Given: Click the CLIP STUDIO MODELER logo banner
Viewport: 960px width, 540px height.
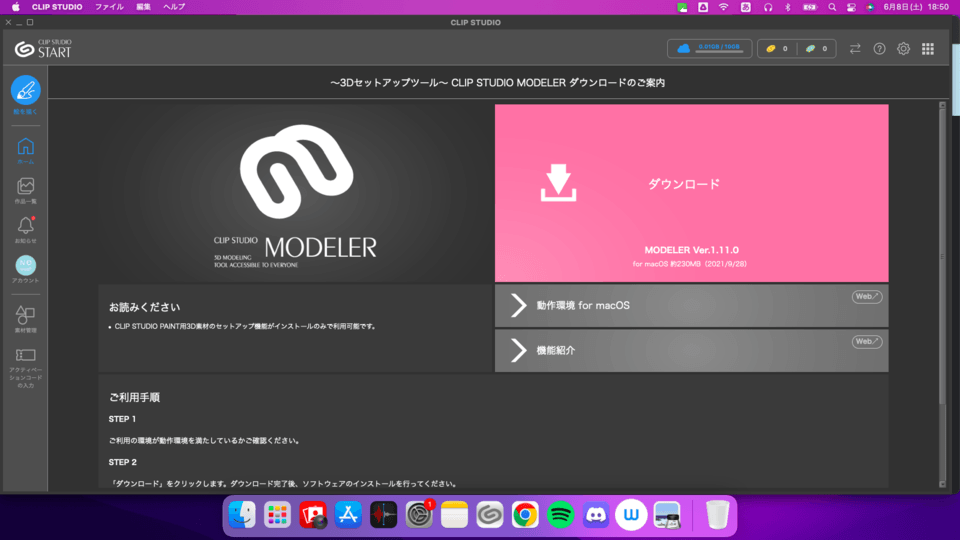Looking at the screenshot, I should [x=296, y=193].
